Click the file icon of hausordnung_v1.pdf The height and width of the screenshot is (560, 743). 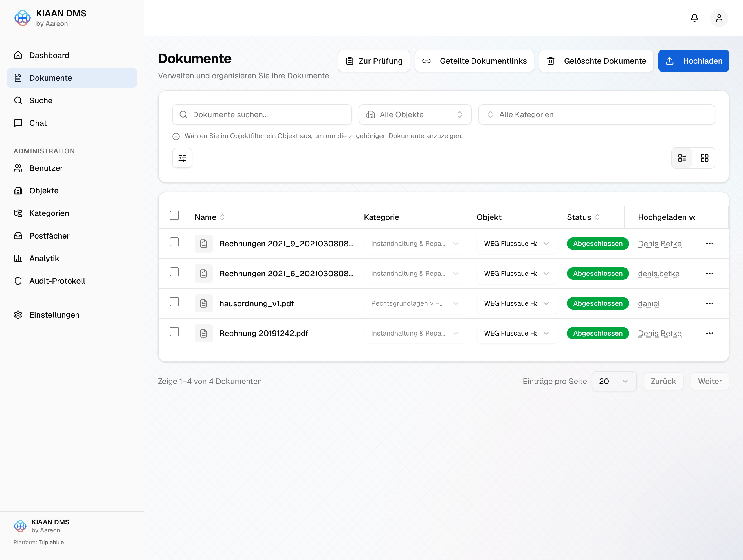coord(204,303)
